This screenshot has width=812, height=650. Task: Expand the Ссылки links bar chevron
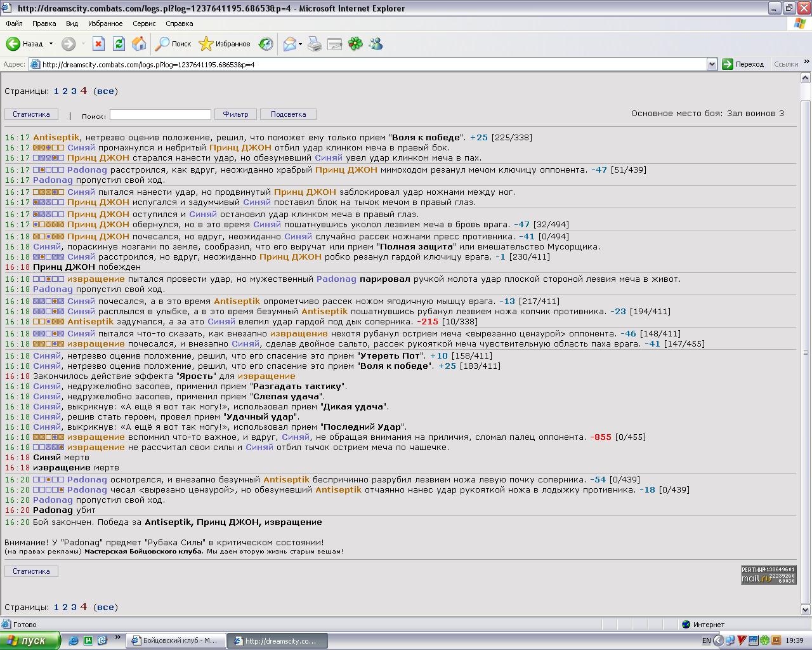pyautogui.click(x=806, y=62)
